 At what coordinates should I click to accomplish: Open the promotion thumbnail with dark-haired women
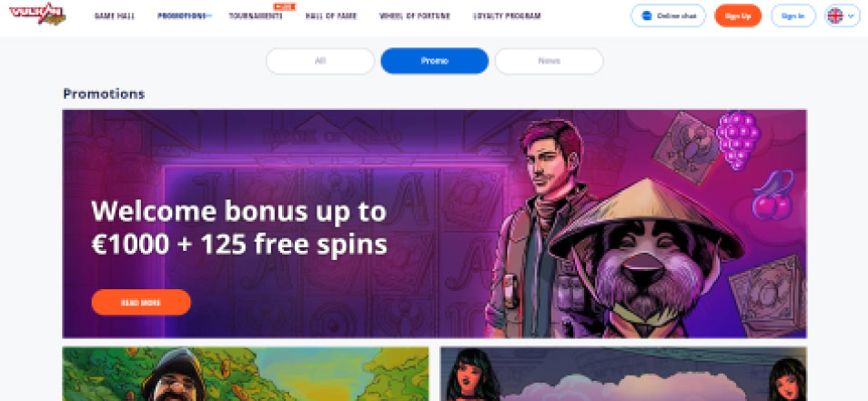[x=623, y=374]
